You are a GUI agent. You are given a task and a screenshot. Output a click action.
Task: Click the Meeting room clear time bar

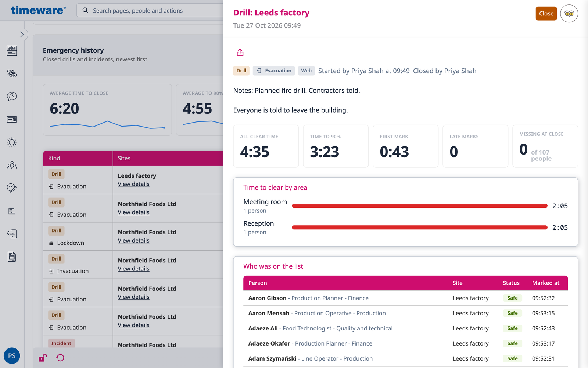[420, 206]
